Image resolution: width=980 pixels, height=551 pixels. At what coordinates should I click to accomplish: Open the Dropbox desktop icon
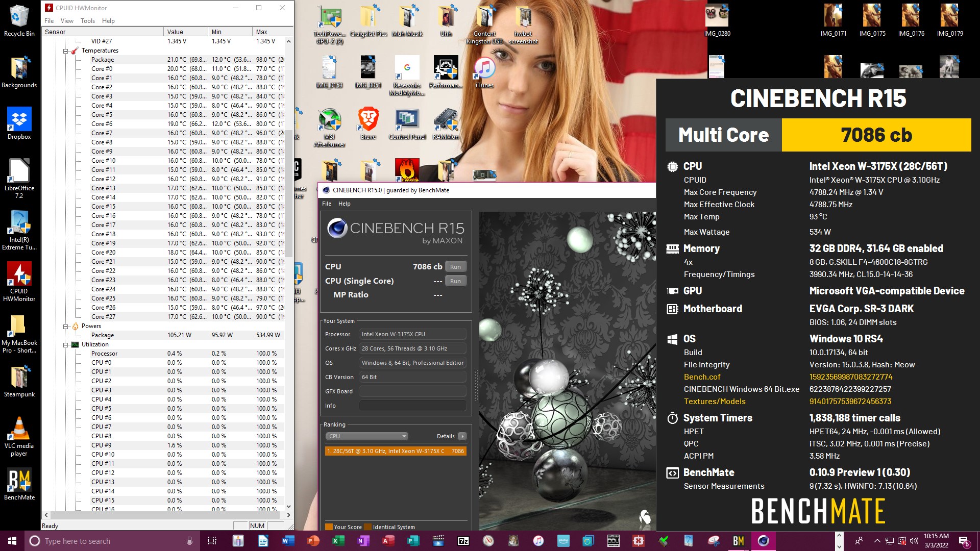tap(19, 123)
